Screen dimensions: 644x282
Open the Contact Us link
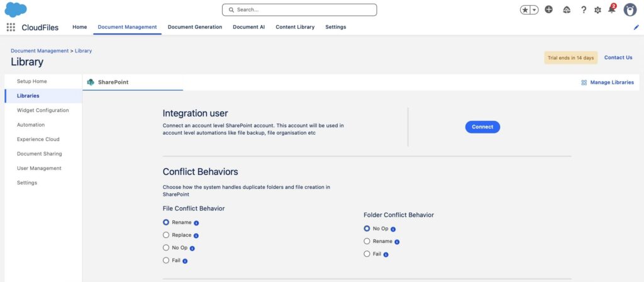click(x=618, y=57)
